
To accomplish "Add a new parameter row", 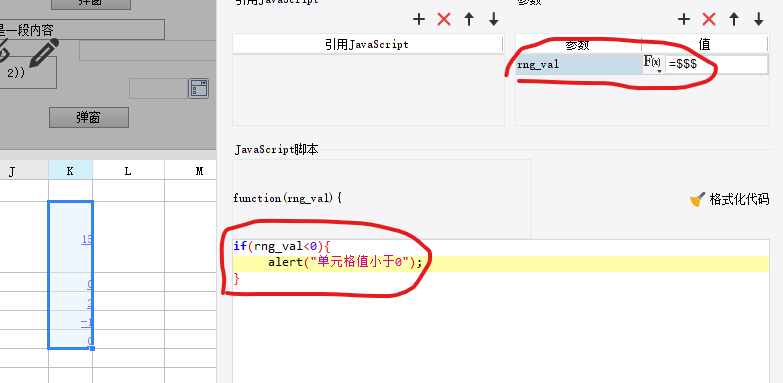I will coord(684,19).
